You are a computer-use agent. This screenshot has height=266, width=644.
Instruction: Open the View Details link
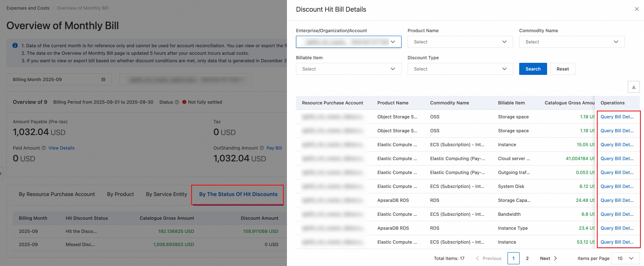[61, 148]
